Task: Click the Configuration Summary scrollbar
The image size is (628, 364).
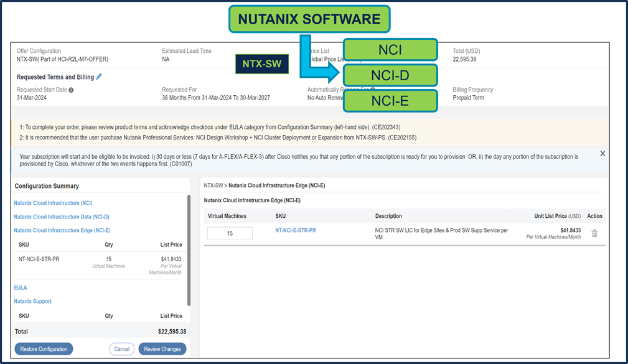Action: (x=189, y=250)
